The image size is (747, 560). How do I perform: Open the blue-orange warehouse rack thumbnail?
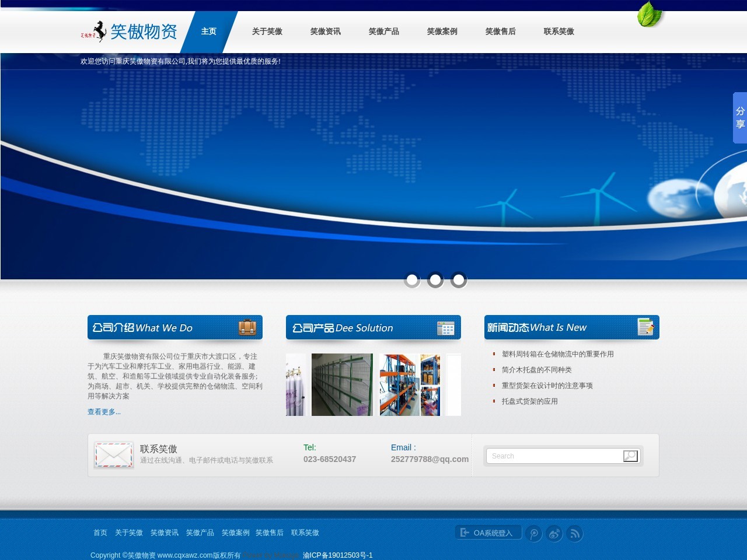410,384
